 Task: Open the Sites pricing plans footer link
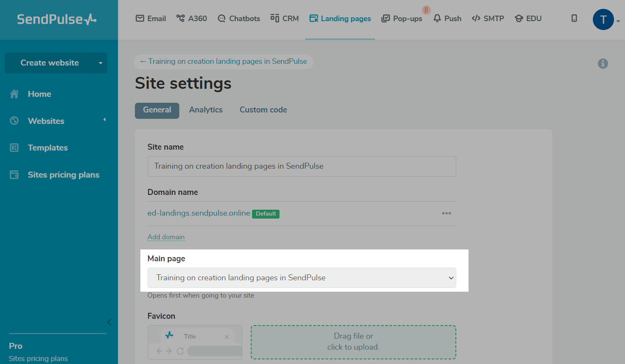38,359
